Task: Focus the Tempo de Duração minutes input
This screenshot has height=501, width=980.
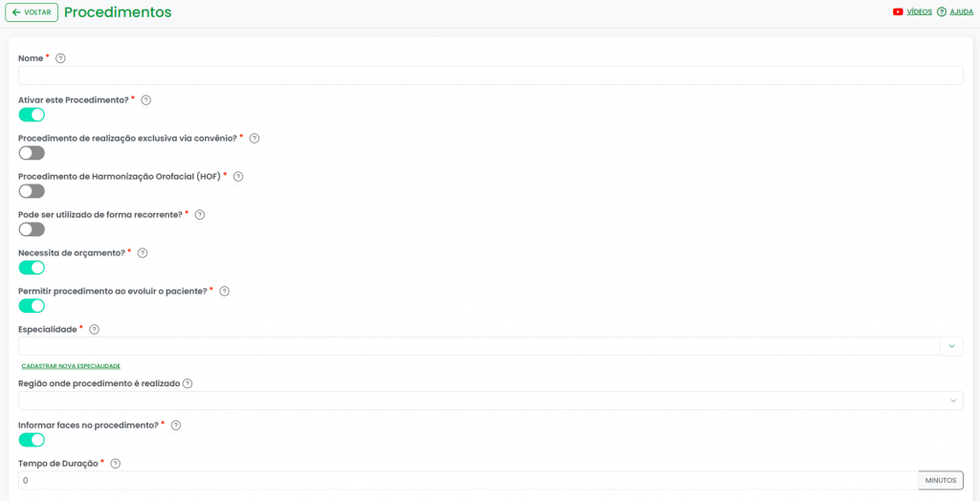Action: coord(467,480)
